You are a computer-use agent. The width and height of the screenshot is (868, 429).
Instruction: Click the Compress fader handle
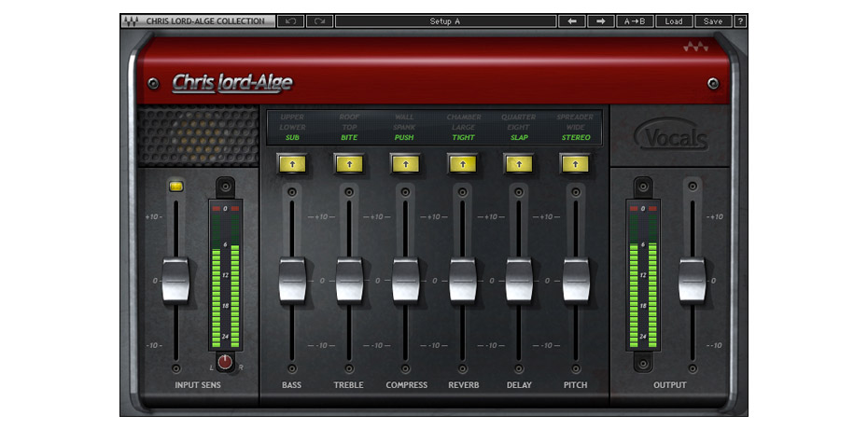click(405, 280)
